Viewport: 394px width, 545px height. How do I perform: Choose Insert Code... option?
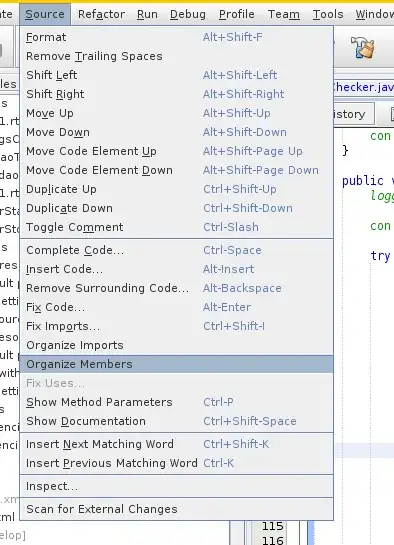[x=177, y=269]
